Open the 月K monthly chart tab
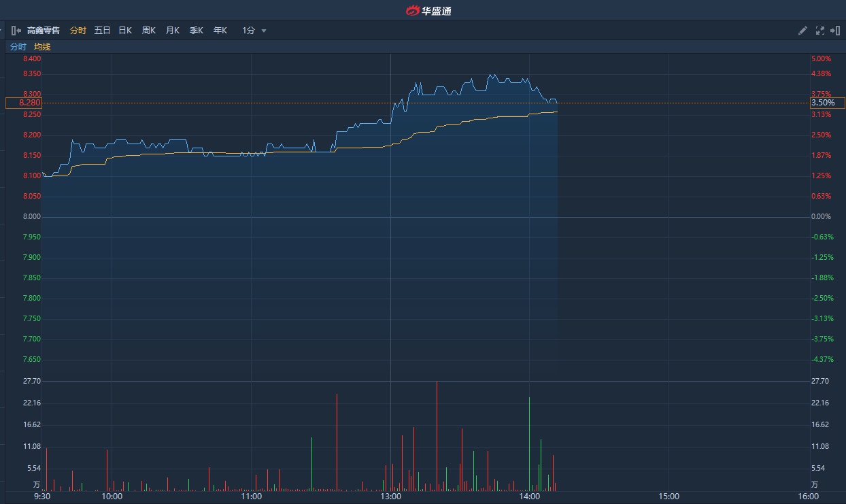Image resolution: width=846 pixels, height=504 pixels. [173, 31]
